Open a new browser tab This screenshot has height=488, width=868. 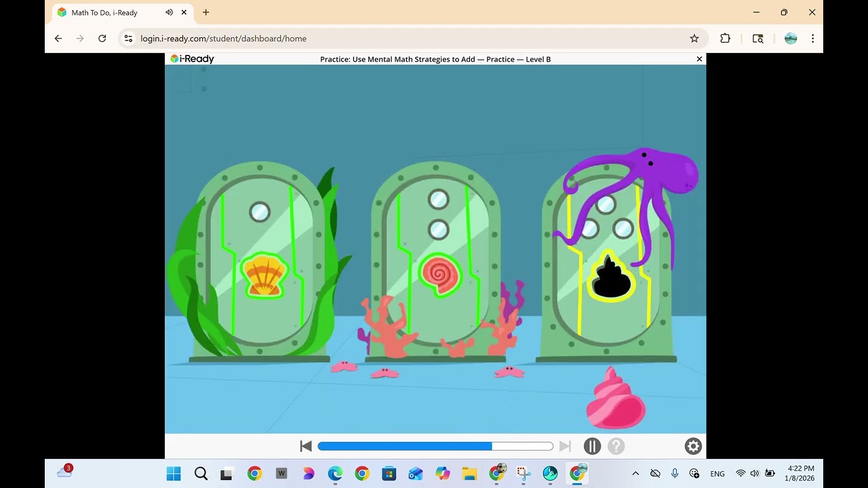point(206,12)
